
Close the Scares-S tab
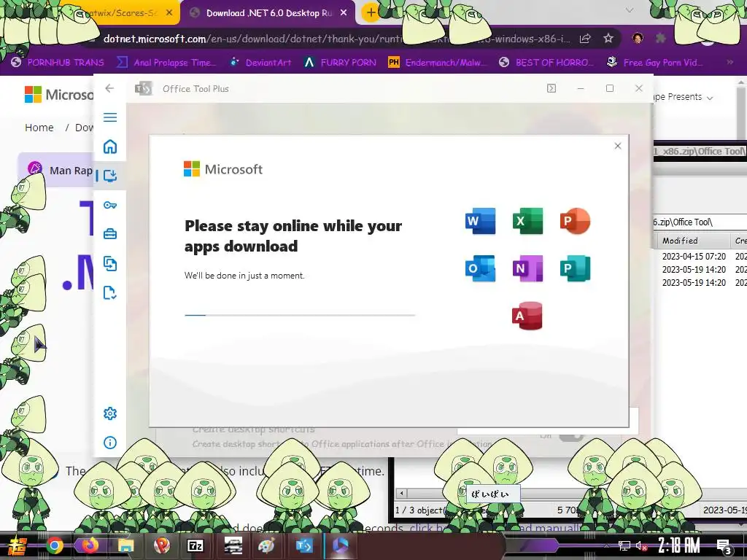[x=169, y=13]
